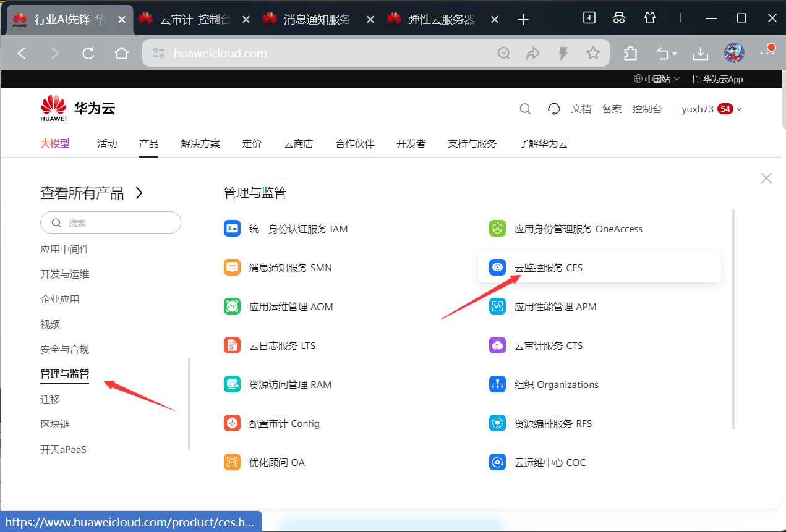Click the LTS cloud log service icon
Viewport: 786px width, 532px height.
coord(232,345)
